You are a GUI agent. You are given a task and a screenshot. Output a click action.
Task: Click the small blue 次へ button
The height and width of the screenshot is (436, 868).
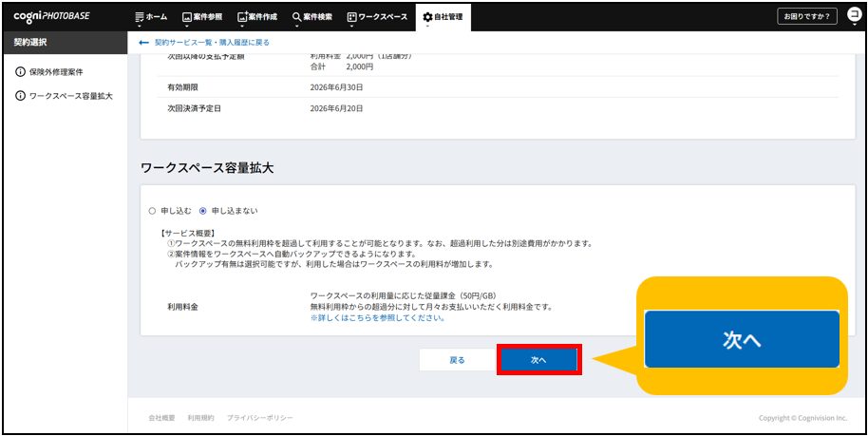[x=538, y=360]
